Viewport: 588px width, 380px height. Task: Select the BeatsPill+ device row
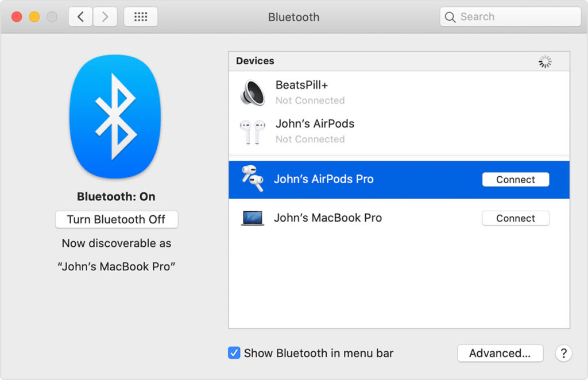(x=345, y=92)
